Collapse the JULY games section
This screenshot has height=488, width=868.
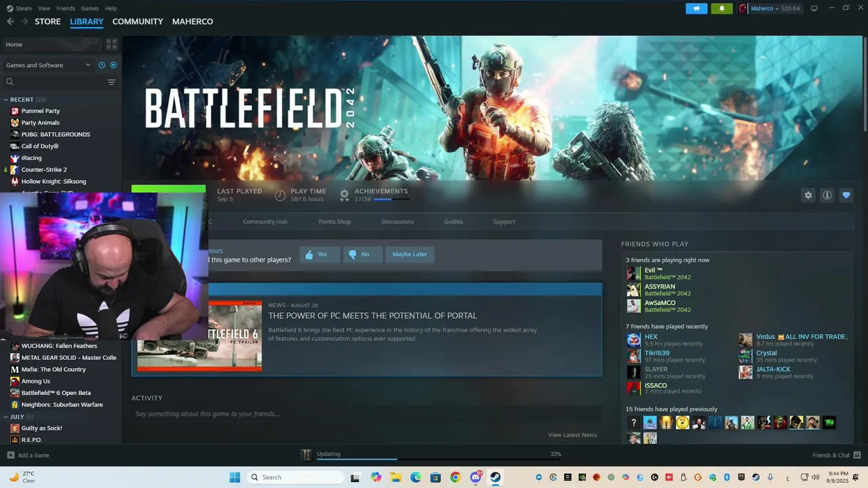[6, 417]
